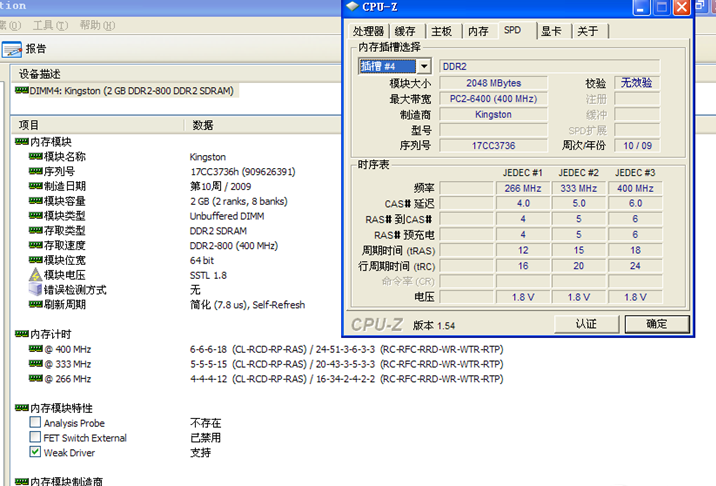Click the 序列号 field showing 17CC3736

click(x=492, y=146)
